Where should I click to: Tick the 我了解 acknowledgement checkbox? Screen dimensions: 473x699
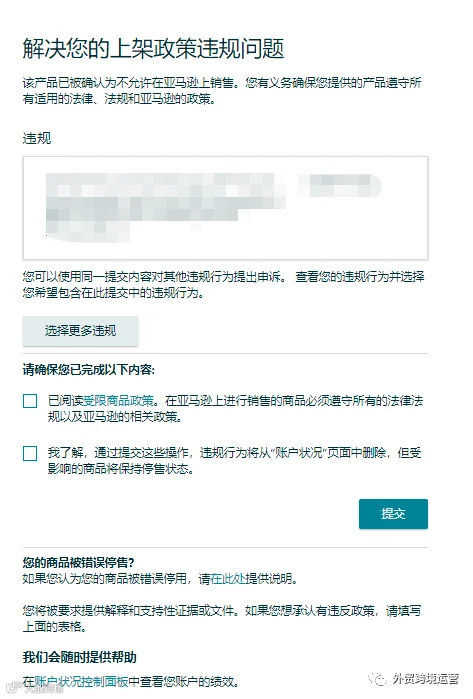[30, 453]
